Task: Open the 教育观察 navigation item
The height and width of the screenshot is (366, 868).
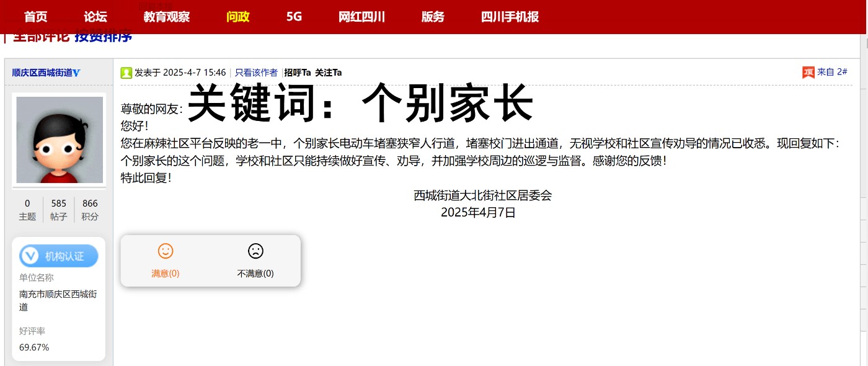Action: pyautogui.click(x=167, y=17)
